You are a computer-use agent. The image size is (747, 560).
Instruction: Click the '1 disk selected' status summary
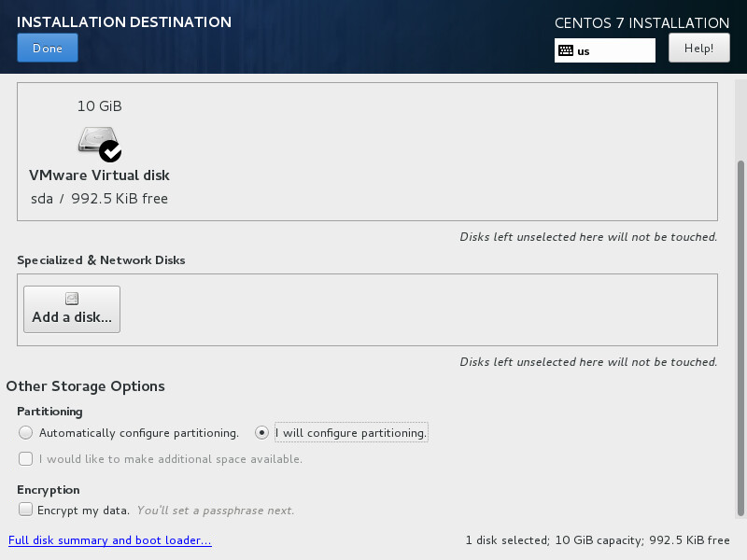[x=598, y=540]
